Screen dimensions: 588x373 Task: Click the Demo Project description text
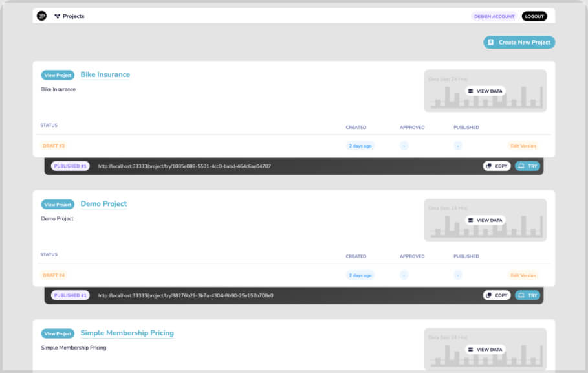point(58,218)
